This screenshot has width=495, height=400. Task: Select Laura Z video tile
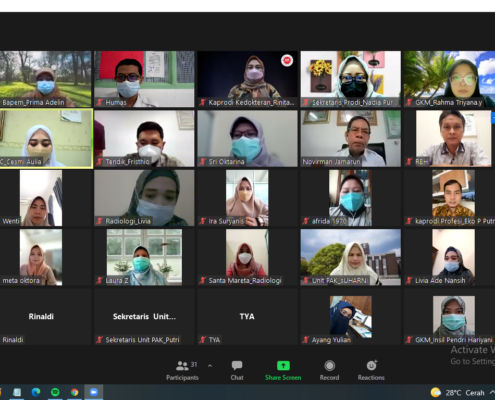[144, 257]
